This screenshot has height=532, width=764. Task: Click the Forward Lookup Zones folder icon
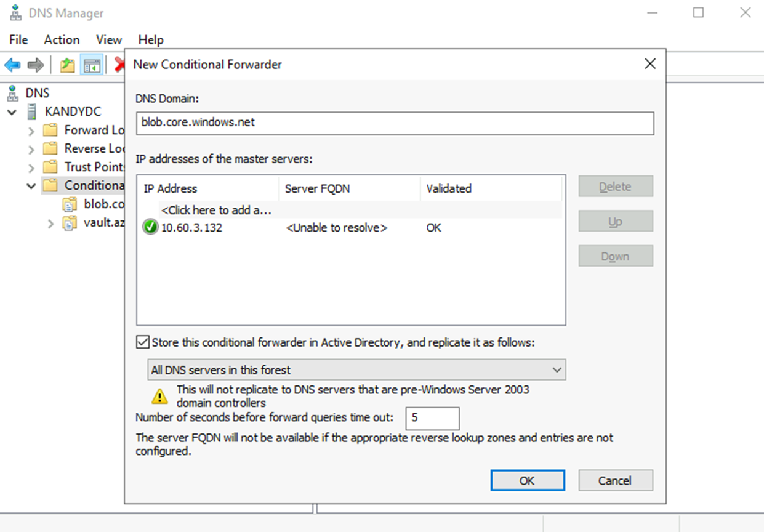(x=50, y=131)
